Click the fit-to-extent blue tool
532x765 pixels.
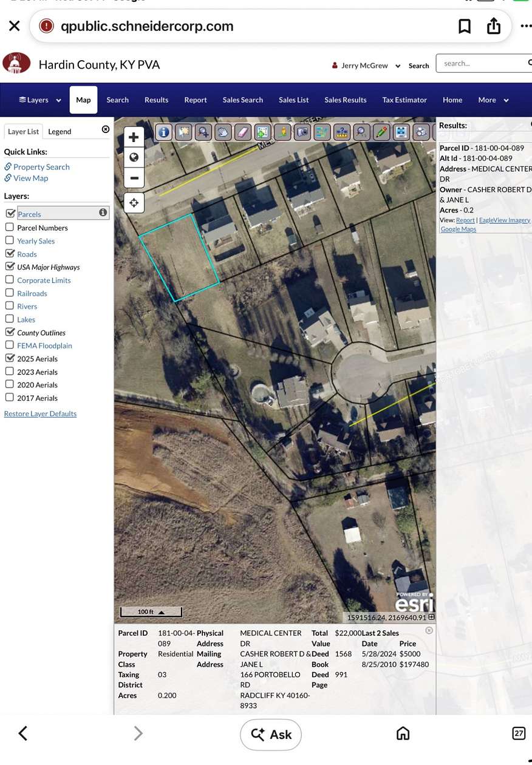tap(401, 132)
